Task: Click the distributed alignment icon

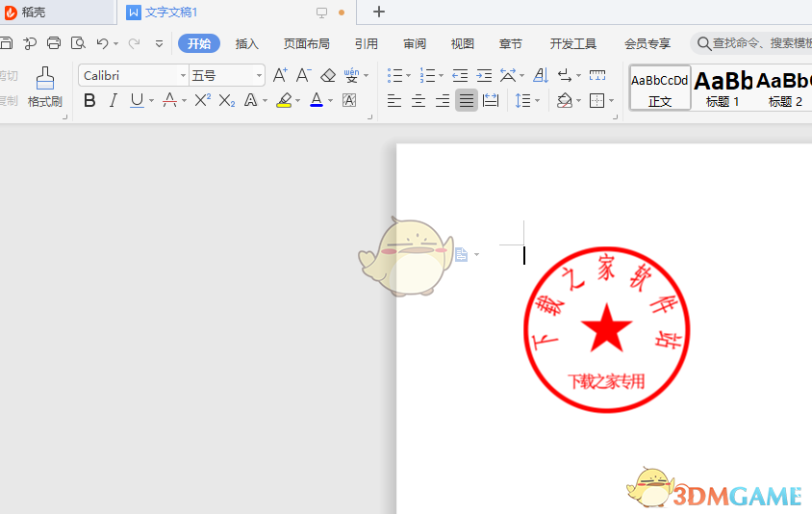Action: tap(490, 100)
